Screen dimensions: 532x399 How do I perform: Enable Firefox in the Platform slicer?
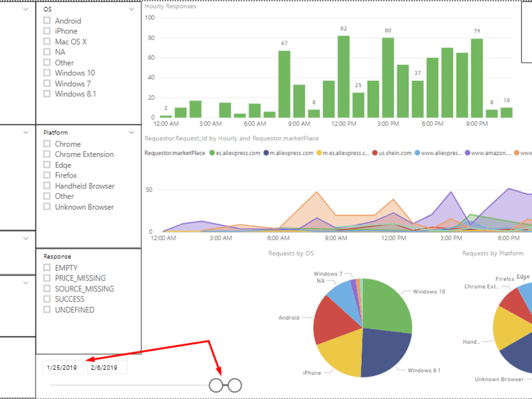[x=47, y=176]
